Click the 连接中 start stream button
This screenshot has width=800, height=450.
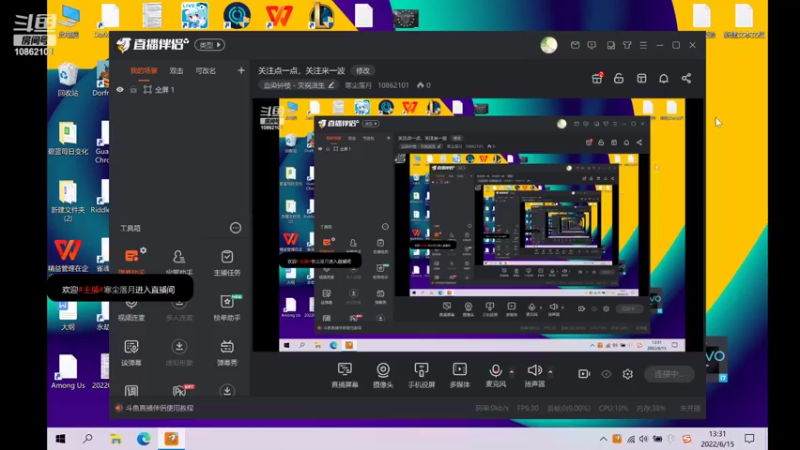point(669,374)
